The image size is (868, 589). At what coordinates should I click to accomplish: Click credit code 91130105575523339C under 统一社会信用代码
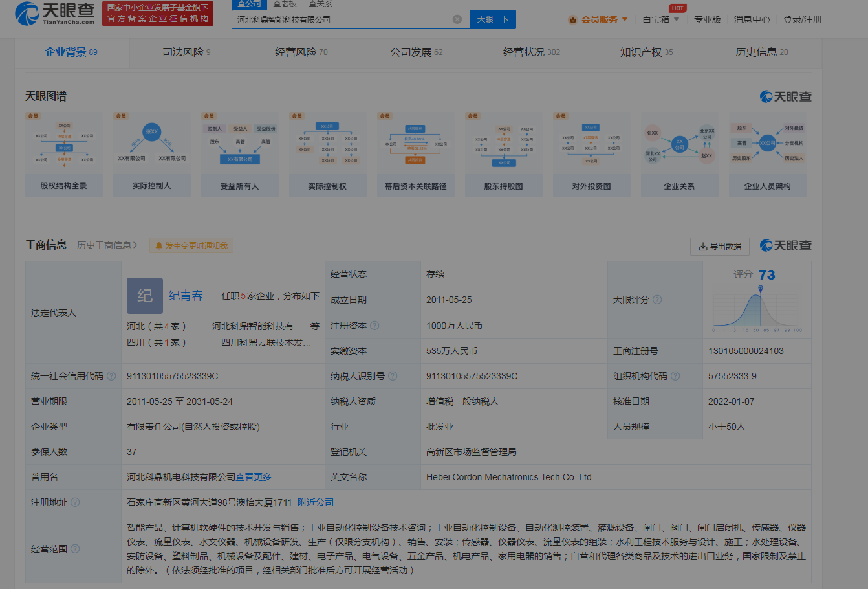(x=173, y=376)
